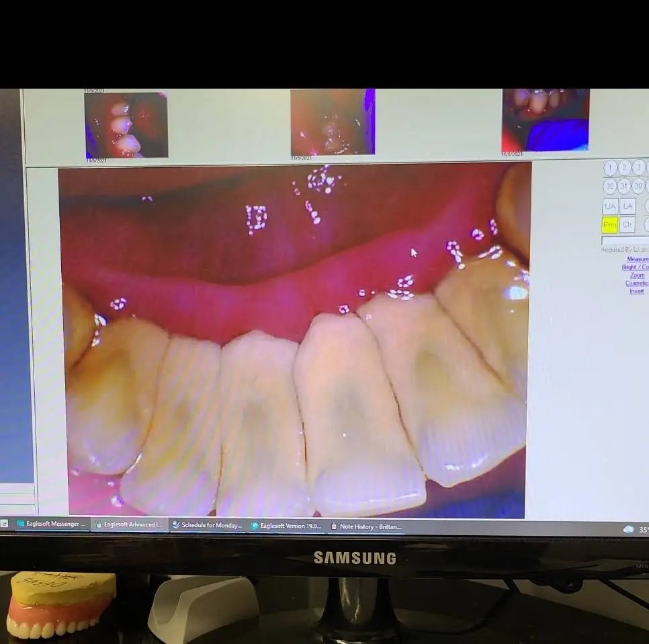Select tooth number 32 in chart
649x644 pixels.
pyautogui.click(x=610, y=186)
